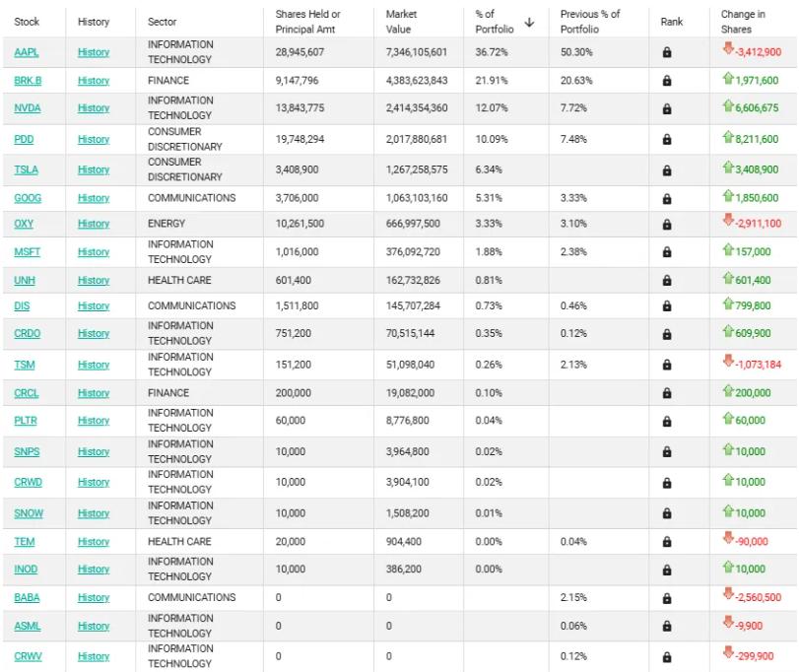799x672 pixels.
Task: Toggle sort arrow beside % of Portfolio
Action: [529, 22]
